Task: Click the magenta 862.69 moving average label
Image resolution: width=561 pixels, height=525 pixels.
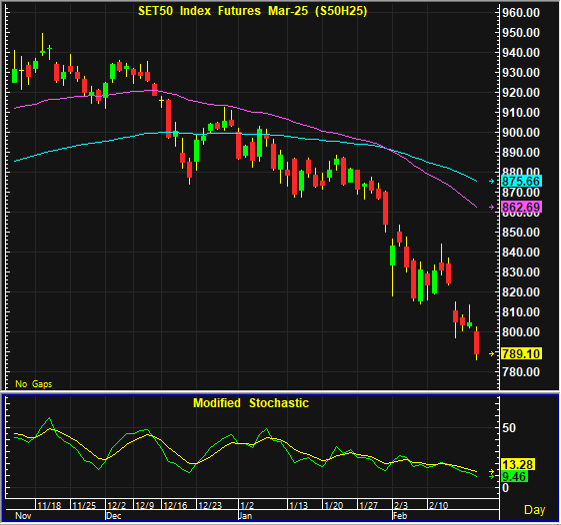Action: point(521,207)
